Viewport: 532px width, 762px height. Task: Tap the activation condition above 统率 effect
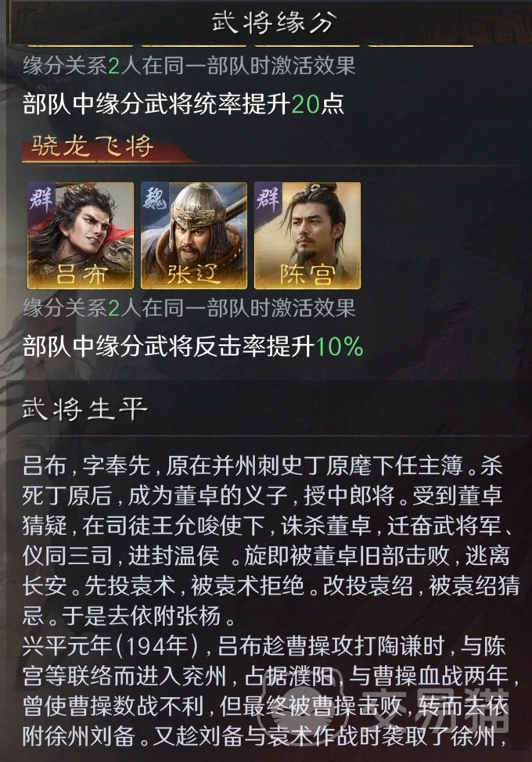click(189, 66)
